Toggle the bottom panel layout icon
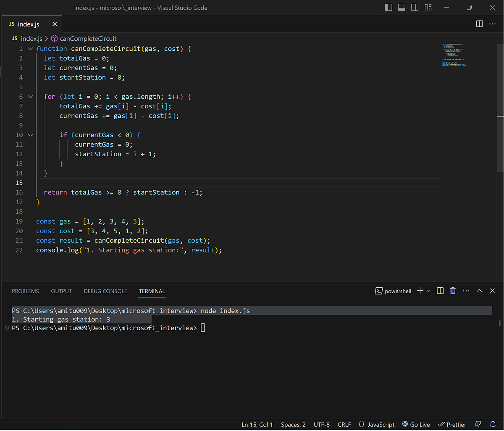 click(402, 7)
